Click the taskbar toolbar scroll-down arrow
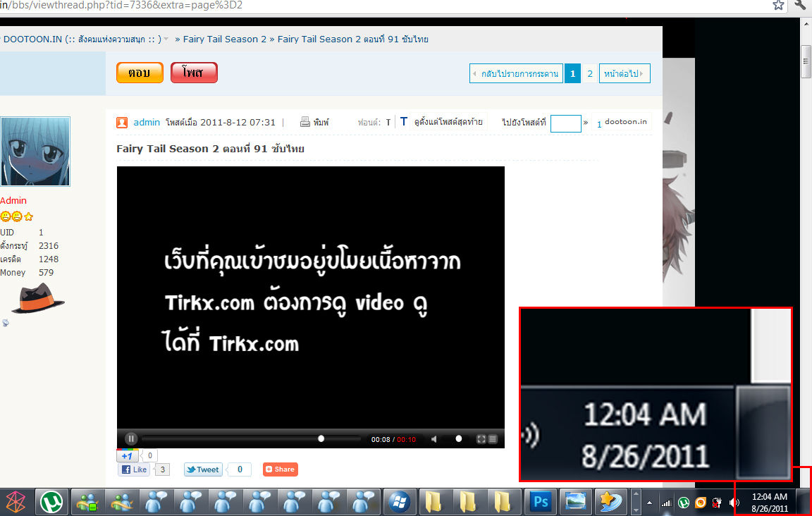 pyautogui.click(x=636, y=509)
